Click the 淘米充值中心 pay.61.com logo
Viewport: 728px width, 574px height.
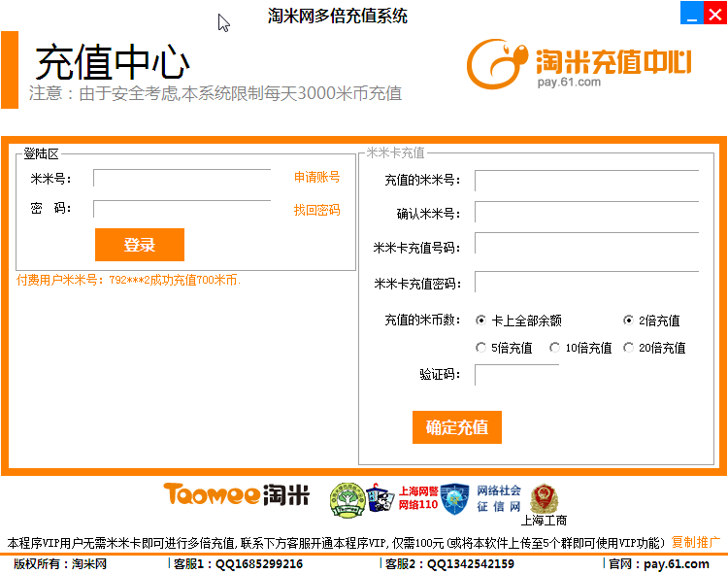[579, 64]
